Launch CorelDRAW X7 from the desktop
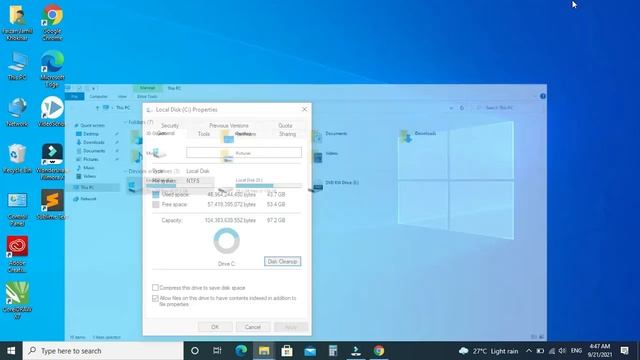 (17, 300)
